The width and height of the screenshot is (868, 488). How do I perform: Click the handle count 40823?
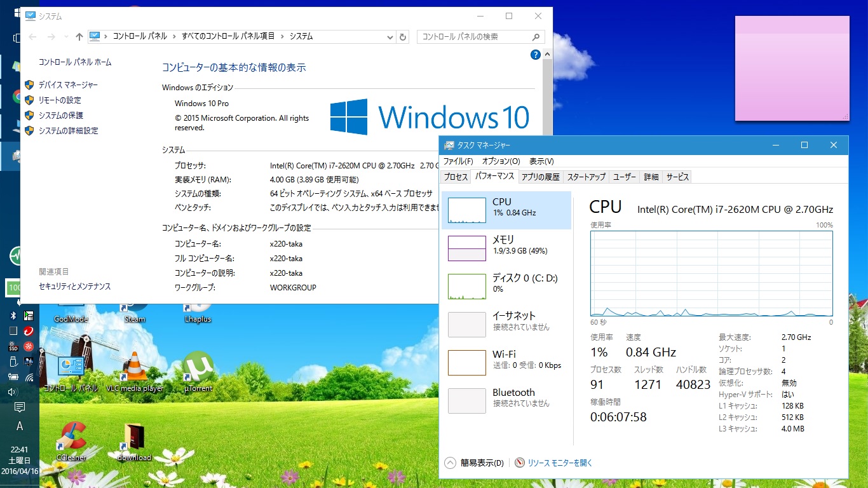coord(693,385)
